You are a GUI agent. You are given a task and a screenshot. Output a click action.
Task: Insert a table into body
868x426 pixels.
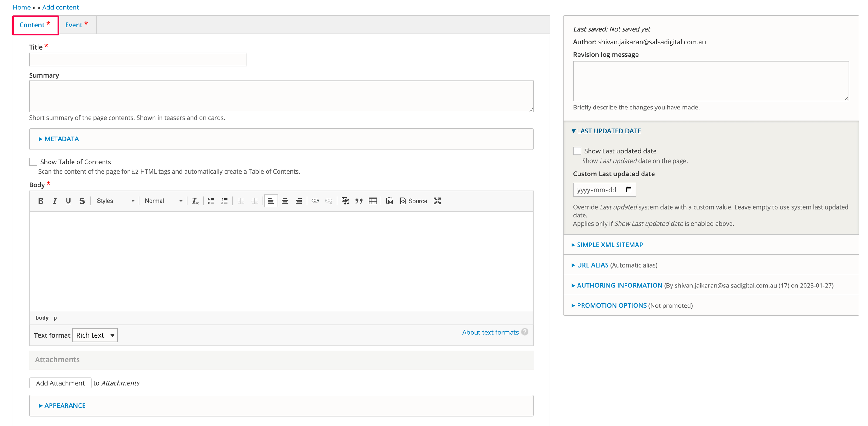coord(373,201)
